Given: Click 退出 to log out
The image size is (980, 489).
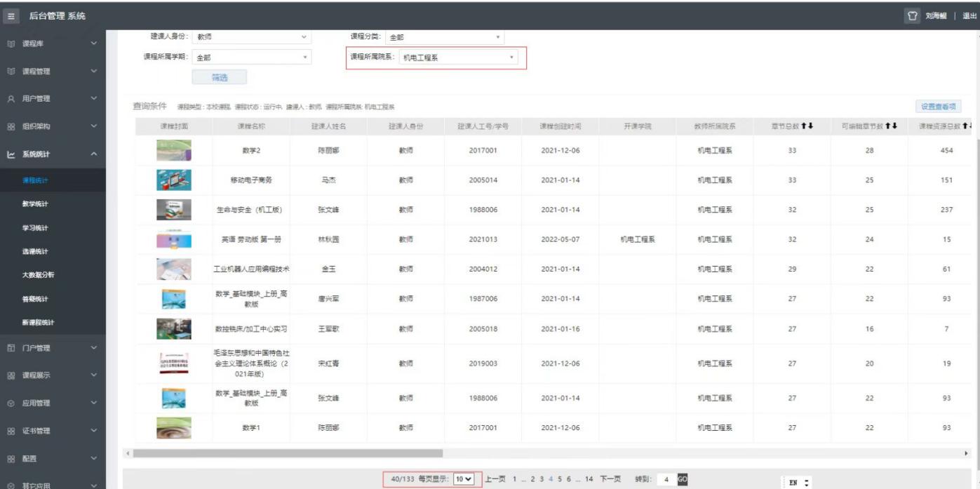Looking at the screenshot, I should [x=969, y=16].
